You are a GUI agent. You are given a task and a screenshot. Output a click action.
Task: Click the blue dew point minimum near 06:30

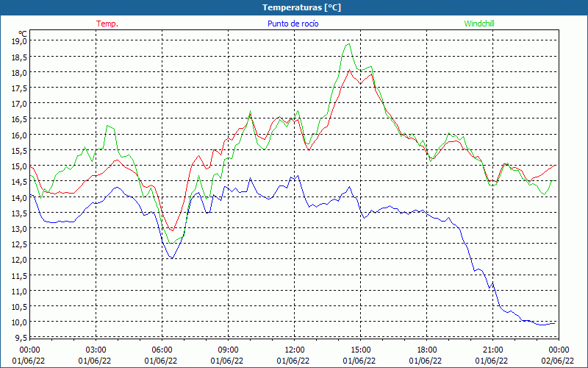click(172, 258)
